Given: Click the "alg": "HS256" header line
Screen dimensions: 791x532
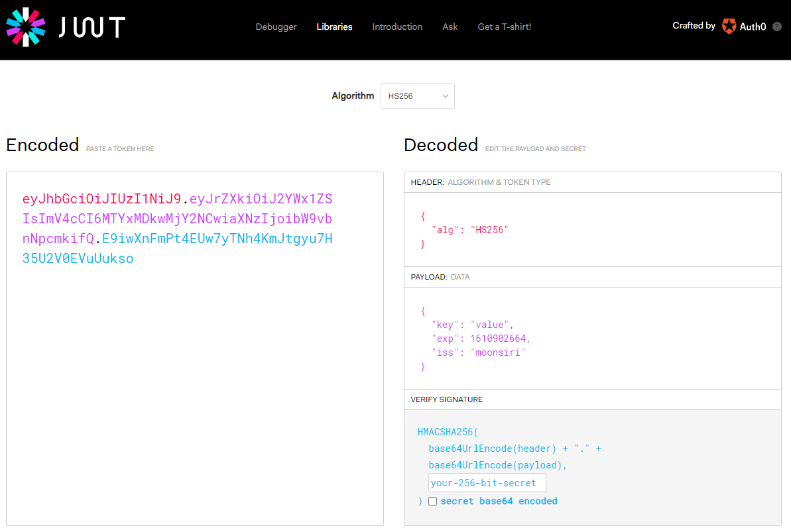Looking at the screenshot, I should point(469,230).
